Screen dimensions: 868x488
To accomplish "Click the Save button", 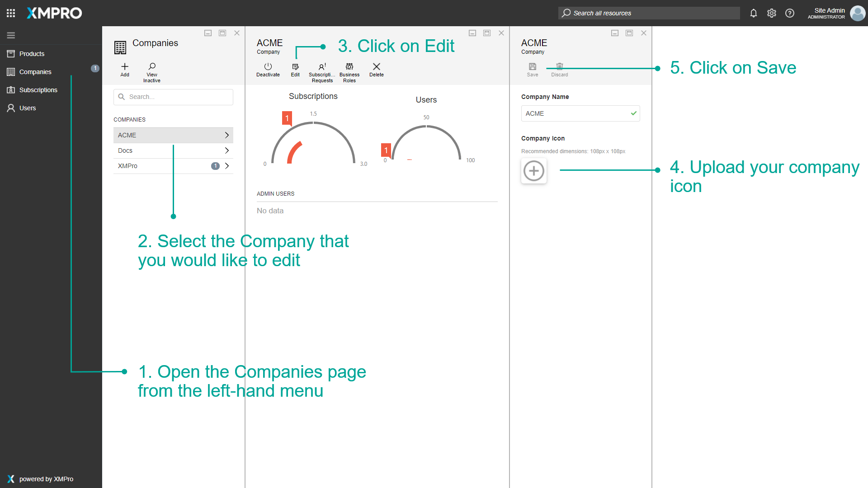I will point(532,67).
